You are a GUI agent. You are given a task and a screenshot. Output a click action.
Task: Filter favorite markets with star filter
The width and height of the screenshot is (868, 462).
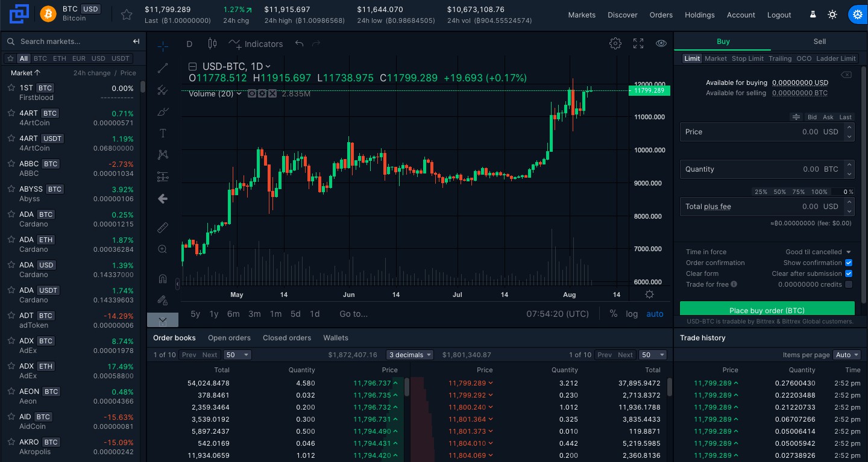(10, 58)
